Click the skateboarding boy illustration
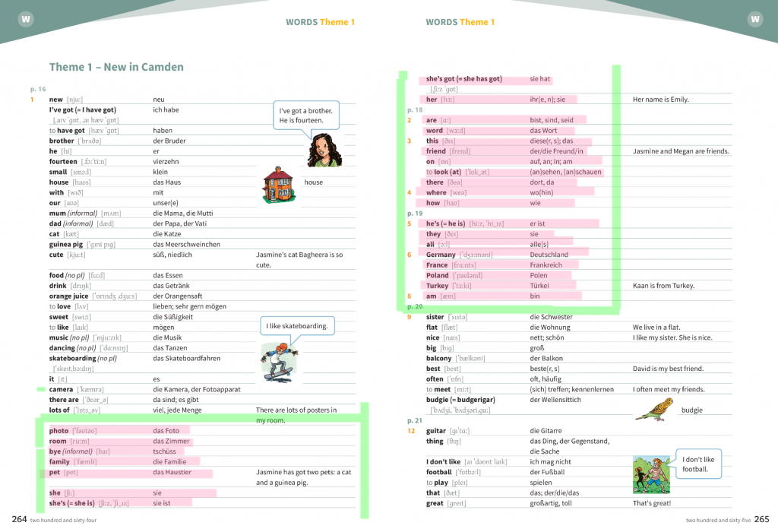778x532 pixels. pyautogui.click(x=279, y=361)
